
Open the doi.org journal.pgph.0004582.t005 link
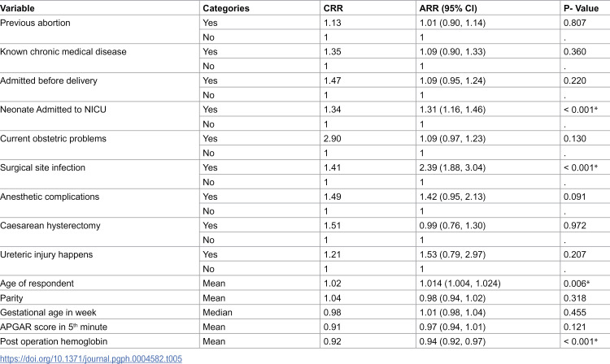pyautogui.click(x=91, y=358)
